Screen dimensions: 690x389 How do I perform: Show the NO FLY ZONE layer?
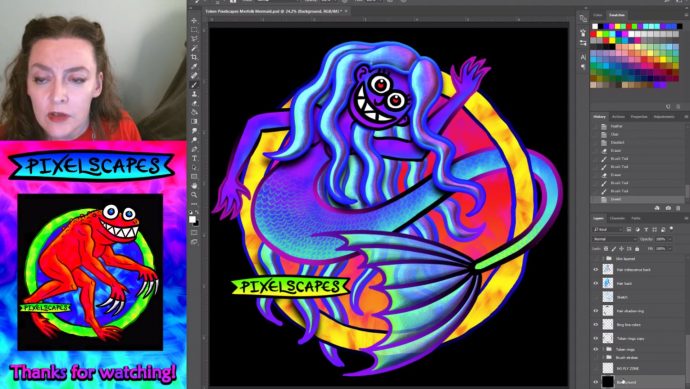pos(596,368)
